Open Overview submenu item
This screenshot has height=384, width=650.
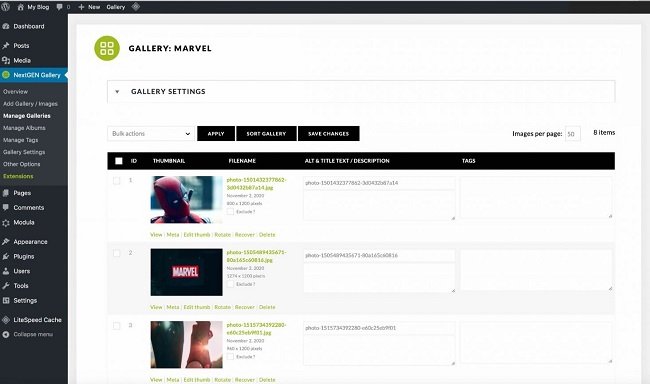[15, 92]
